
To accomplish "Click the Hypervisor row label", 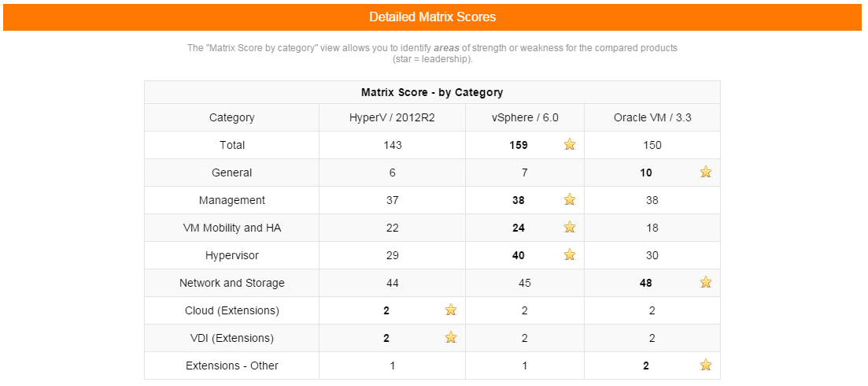I will (x=232, y=255).
